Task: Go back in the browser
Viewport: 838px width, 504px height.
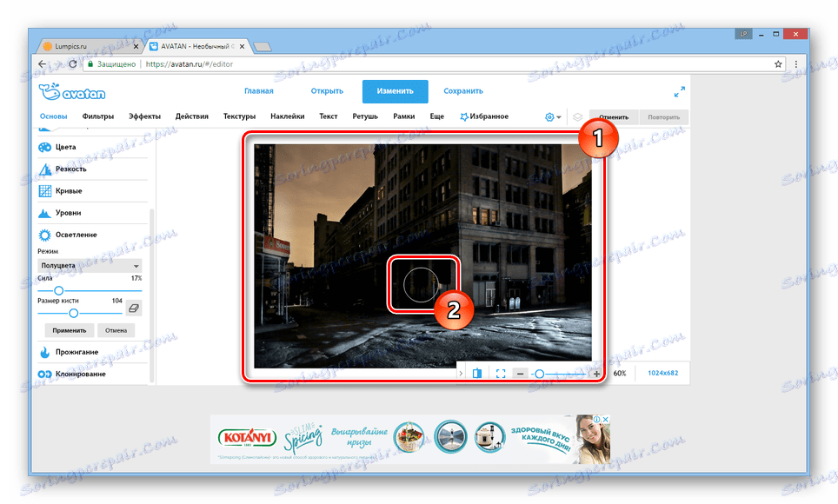Action: [x=43, y=64]
